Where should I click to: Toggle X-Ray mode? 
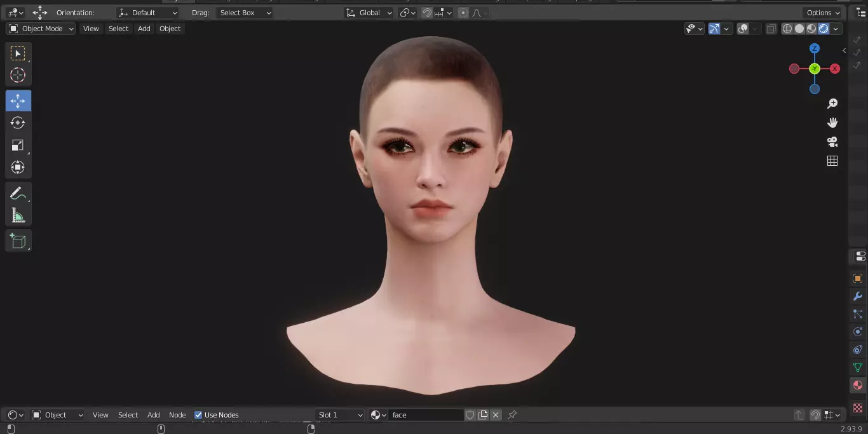coord(771,29)
